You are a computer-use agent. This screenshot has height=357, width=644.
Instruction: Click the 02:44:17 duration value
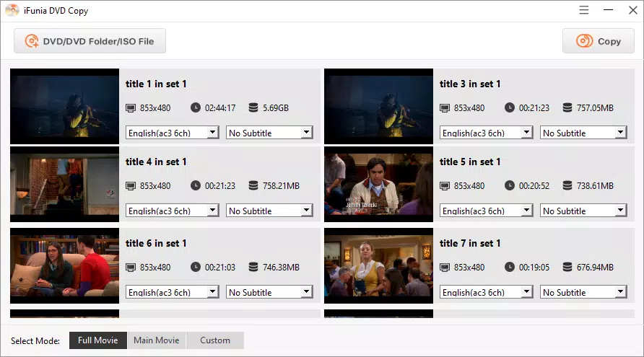(220, 108)
